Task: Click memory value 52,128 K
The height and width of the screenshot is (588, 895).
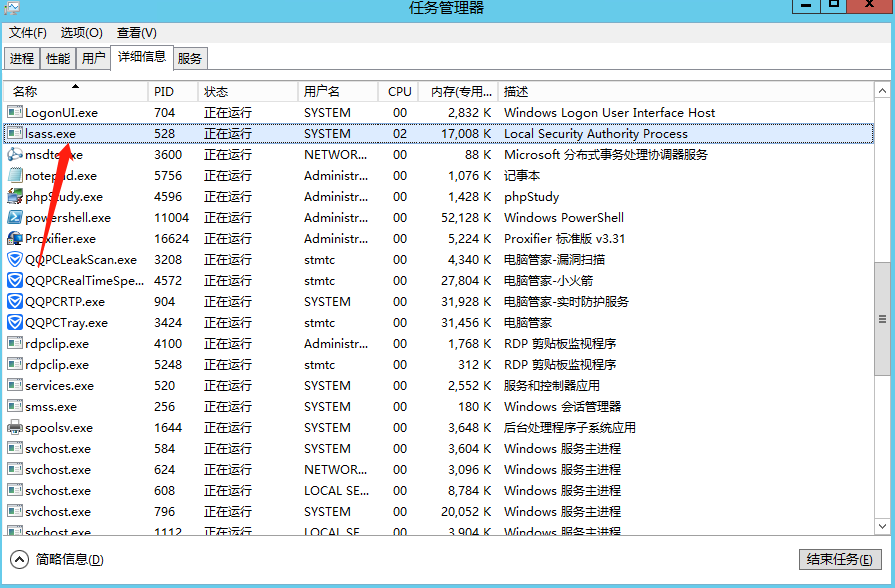Action: (x=466, y=218)
